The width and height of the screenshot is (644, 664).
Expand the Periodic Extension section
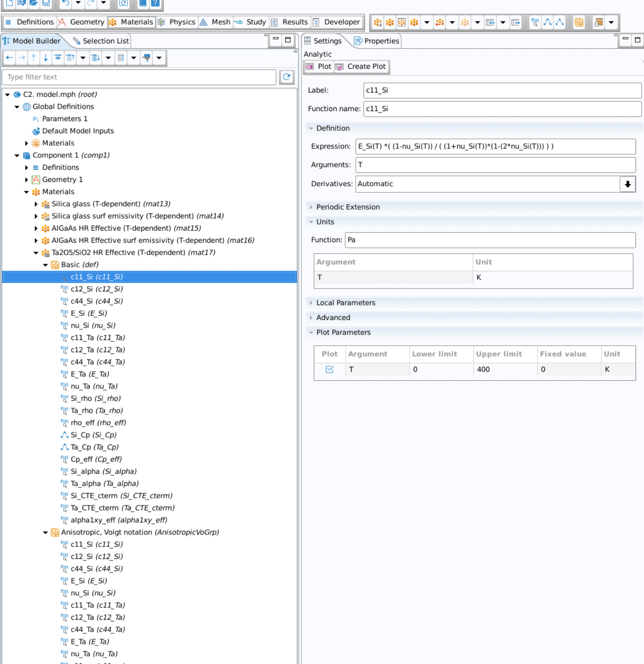click(348, 207)
